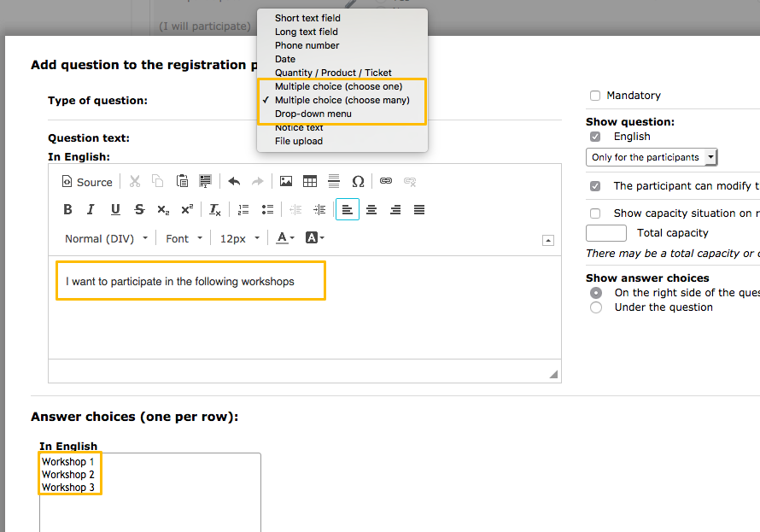This screenshot has width=760, height=532.
Task: Redo the last undone edit
Action: pos(257,182)
